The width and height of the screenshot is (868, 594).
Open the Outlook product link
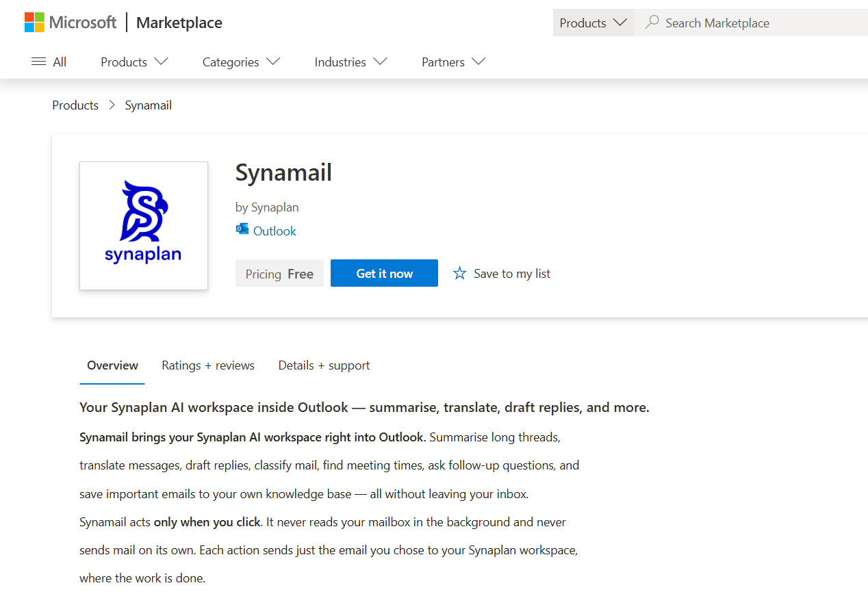click(275, 231)
